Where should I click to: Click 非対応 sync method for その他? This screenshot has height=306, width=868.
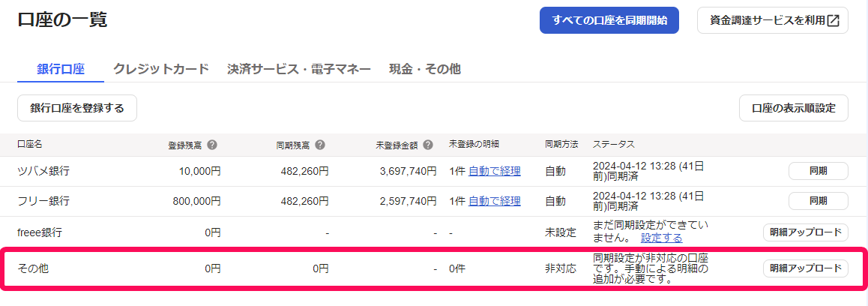(560, 268)
